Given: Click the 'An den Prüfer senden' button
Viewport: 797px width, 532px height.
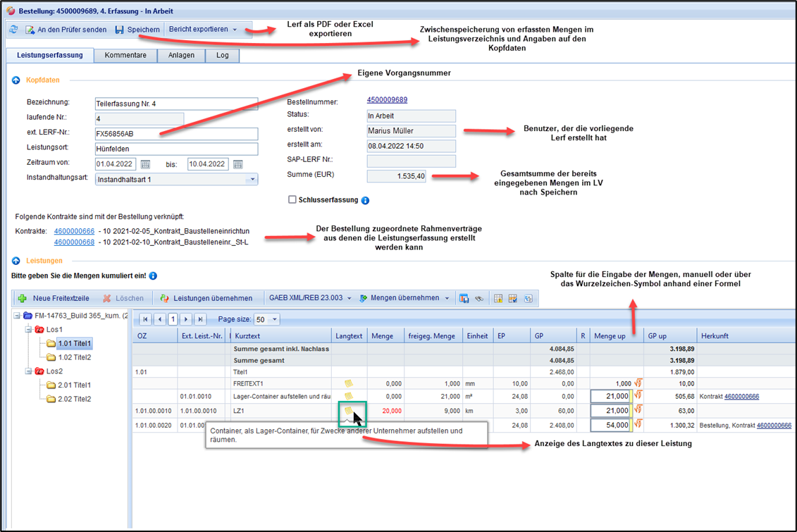Looking at the screenshot, I should [x=66, y=30].
